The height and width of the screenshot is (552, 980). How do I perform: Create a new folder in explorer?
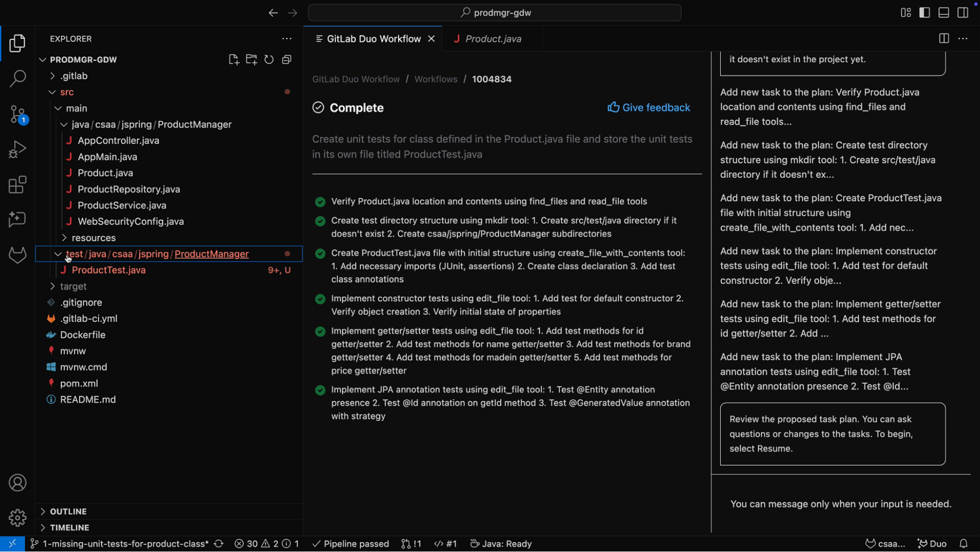click(251, 60)
